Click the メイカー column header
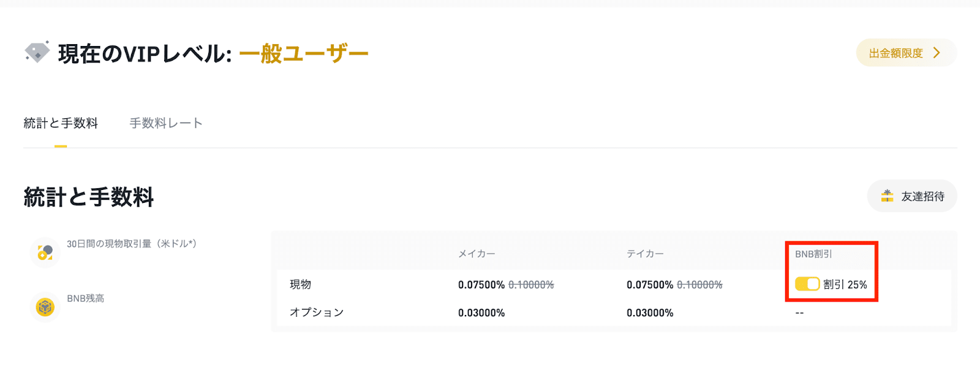The image size is (980, 369). tap(477, 254)
